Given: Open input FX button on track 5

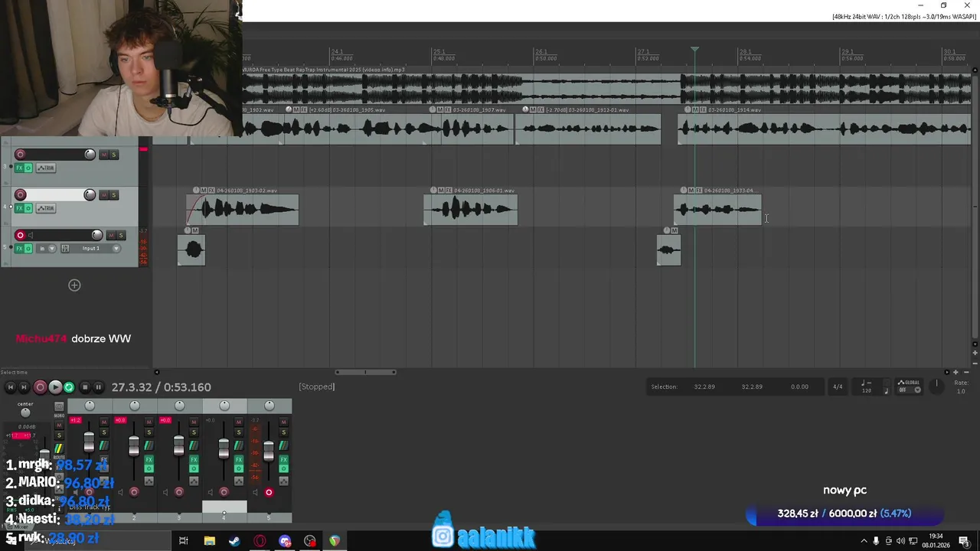Looking at the screenshot, I should pyautogui.click(x=65, y=248).
